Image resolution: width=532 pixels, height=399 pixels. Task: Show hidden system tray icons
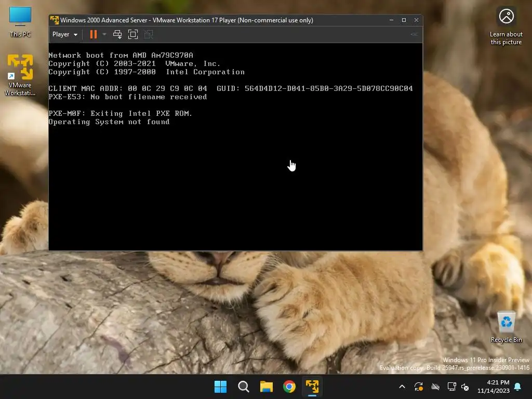(x=402, y=387)
